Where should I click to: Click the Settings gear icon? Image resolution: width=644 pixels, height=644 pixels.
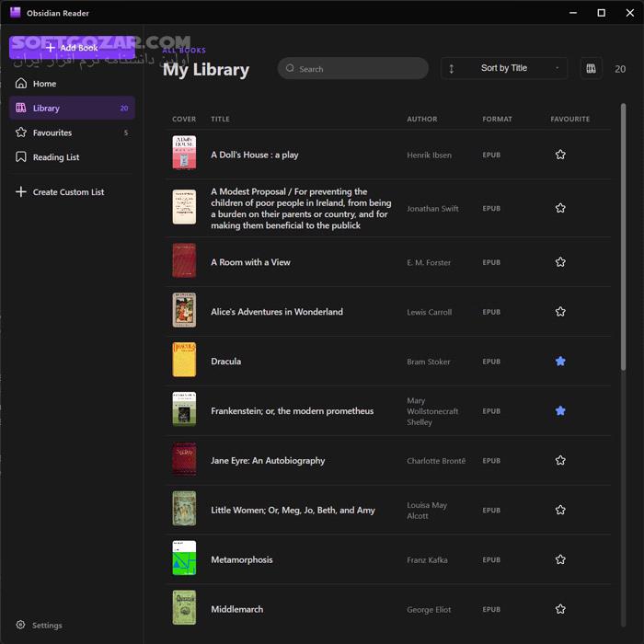coord(20,625)
